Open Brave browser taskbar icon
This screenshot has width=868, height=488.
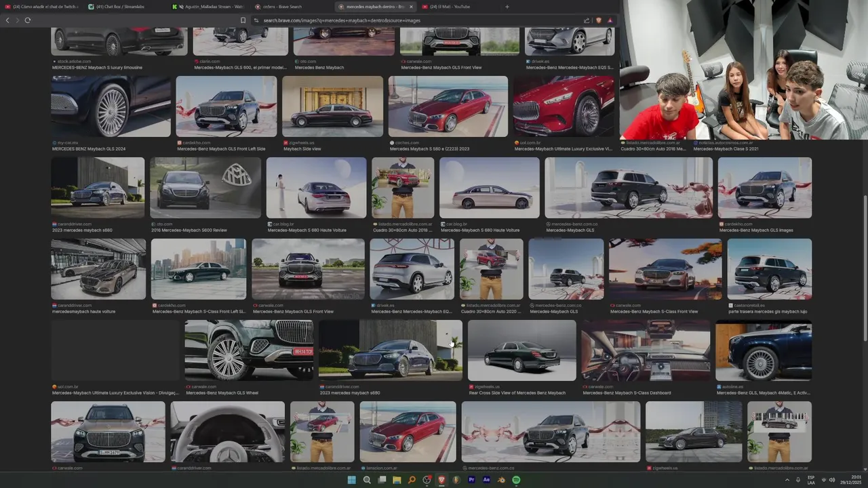point(441,480)
